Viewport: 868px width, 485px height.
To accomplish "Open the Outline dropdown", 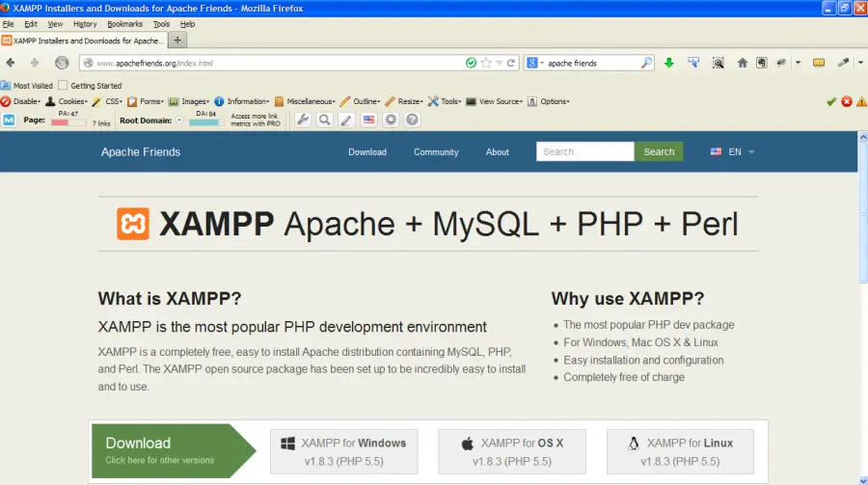I will coord(361,101).
